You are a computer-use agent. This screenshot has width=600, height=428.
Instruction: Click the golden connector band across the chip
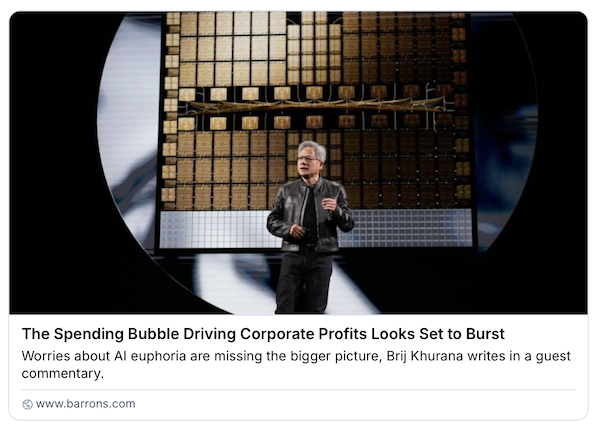(316, 106)
